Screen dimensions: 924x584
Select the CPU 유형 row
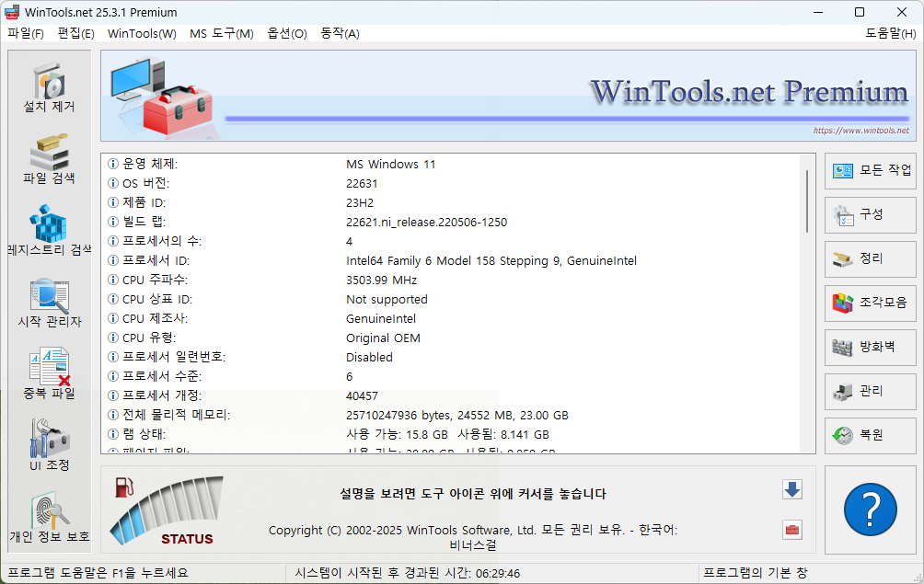click(x=450, y=338)
